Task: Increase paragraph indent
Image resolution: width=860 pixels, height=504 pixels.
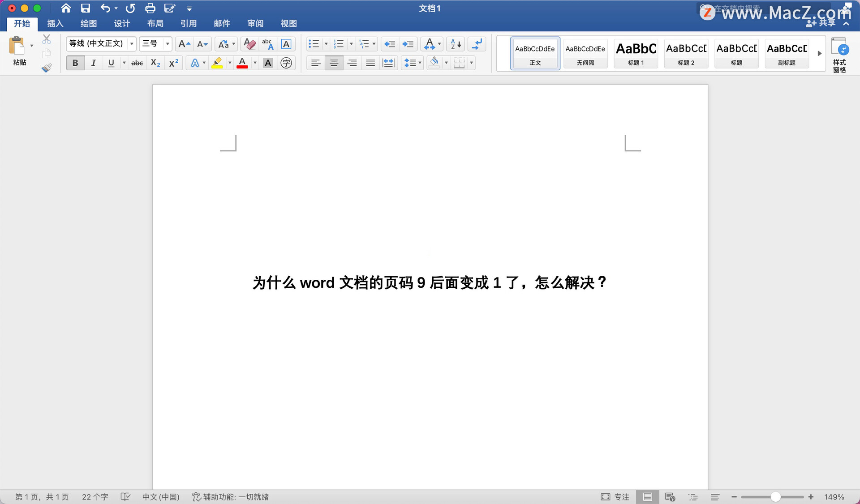Action: tap(408, 44)
